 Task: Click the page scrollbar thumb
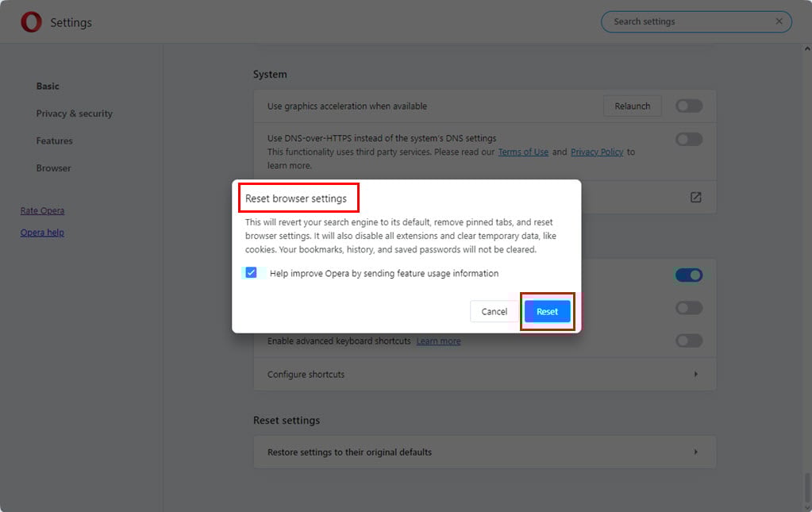click(x=807, y=488)
